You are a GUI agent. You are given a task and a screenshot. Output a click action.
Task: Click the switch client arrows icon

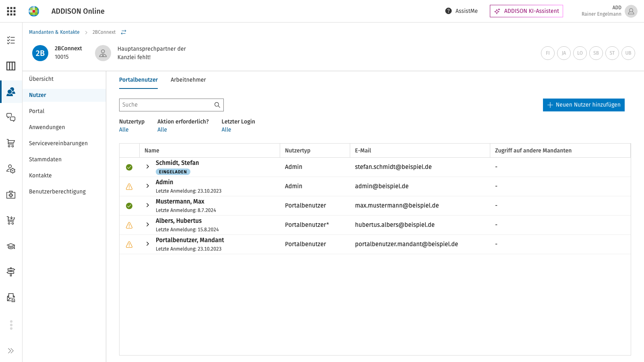pos(124,32)
